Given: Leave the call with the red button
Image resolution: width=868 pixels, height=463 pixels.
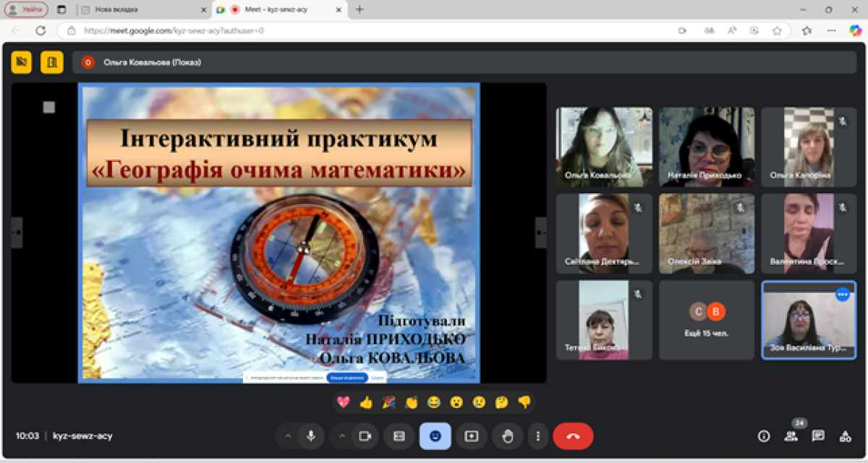Looking at the screenshot, I should pos(573,436).
